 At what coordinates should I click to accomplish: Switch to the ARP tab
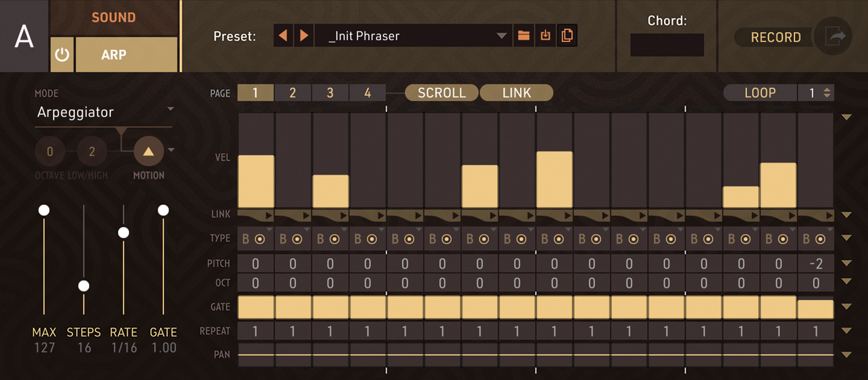(x=126, y=54)
